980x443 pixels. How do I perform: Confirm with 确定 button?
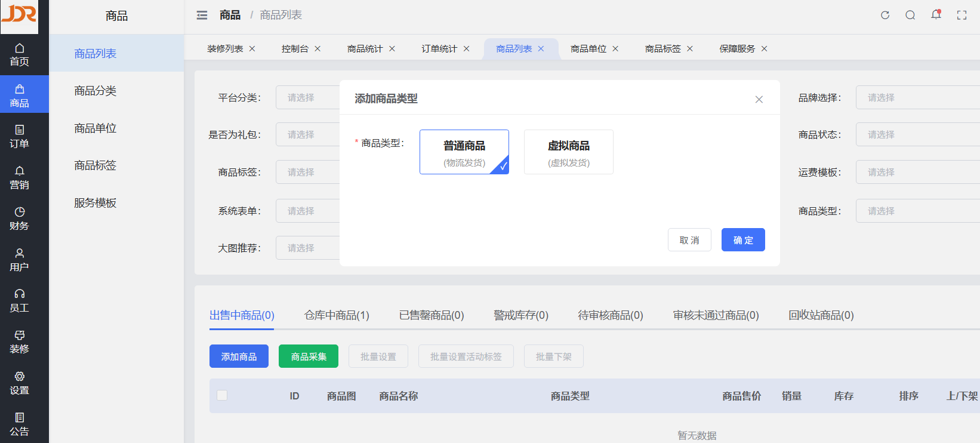(x=743, y=240)
